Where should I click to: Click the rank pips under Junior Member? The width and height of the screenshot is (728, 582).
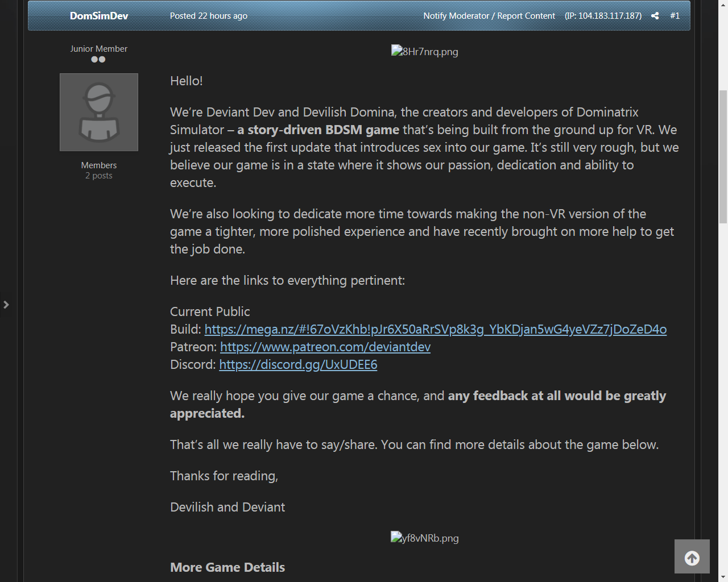click(98, 59)
